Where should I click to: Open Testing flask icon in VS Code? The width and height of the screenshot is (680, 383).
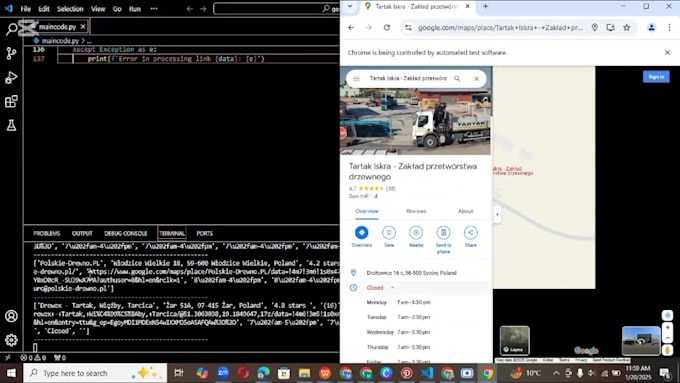pos(11,125)
